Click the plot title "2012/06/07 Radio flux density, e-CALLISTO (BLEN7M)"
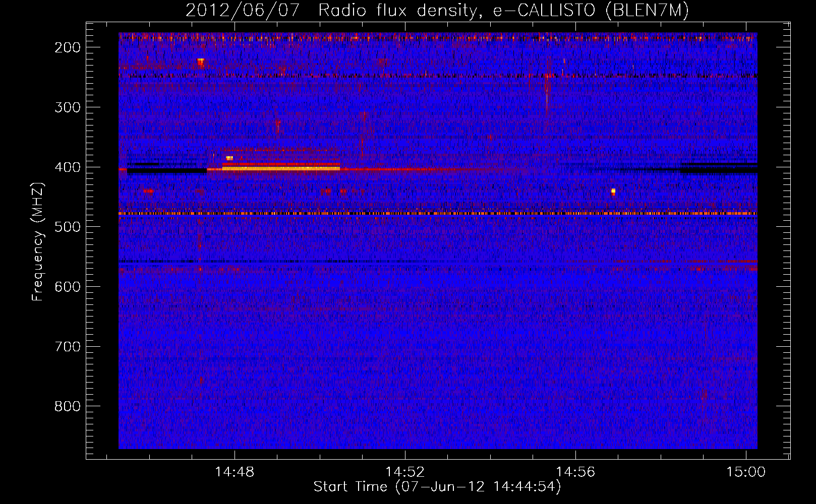Viewport: 816px width, 504px height. pyautogui.click(x=437, y=10)
